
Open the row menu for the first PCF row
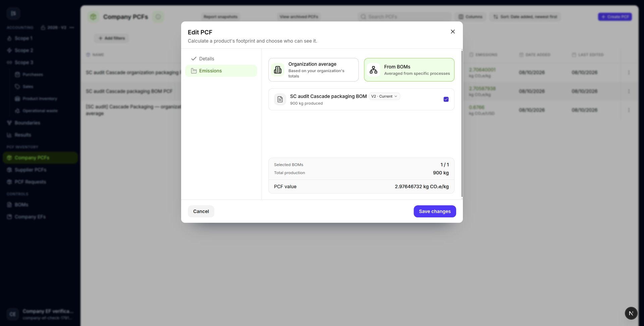(x=629, y=72)
